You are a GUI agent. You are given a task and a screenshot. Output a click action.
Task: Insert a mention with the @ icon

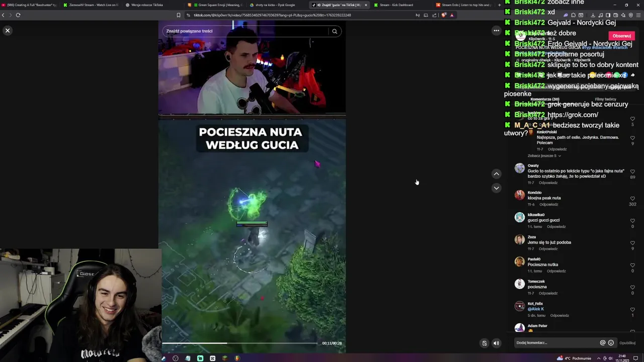(x=602, y=343)
